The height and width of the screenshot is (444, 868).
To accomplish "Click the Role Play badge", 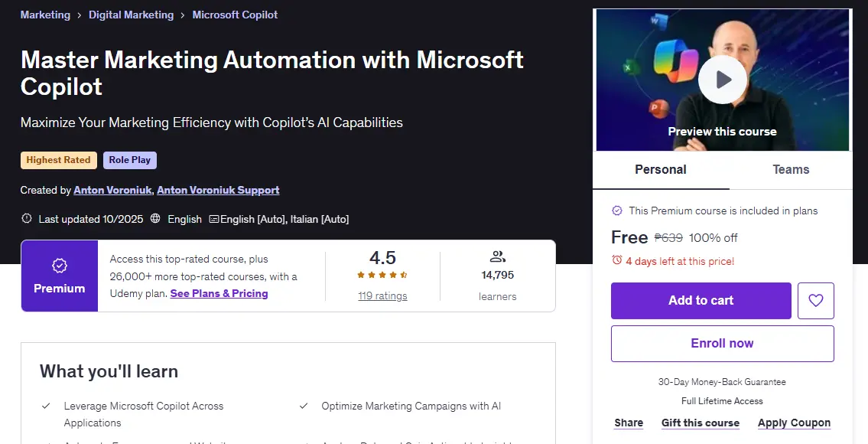I will click(x=129, y=160).
